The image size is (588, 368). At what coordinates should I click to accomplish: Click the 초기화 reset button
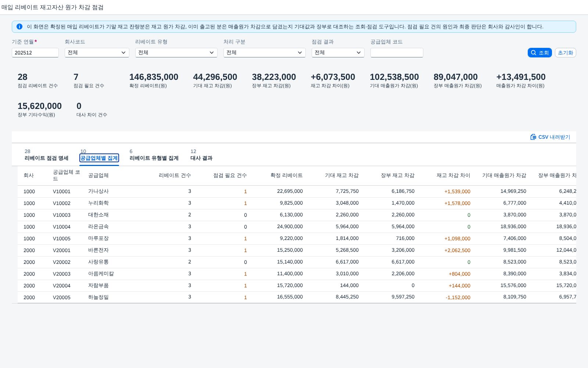pyautogui.click(x=566, y=53)
